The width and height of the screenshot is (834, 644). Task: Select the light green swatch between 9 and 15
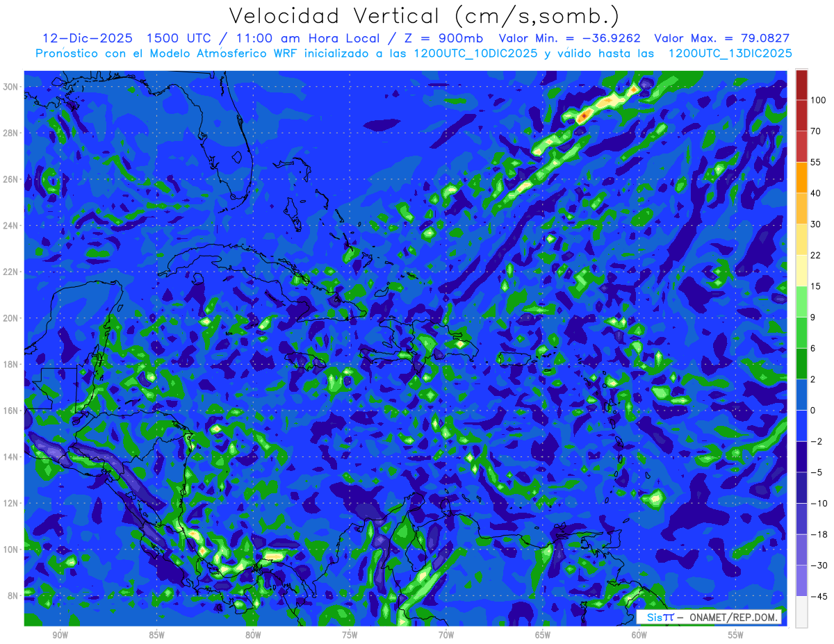801,301
